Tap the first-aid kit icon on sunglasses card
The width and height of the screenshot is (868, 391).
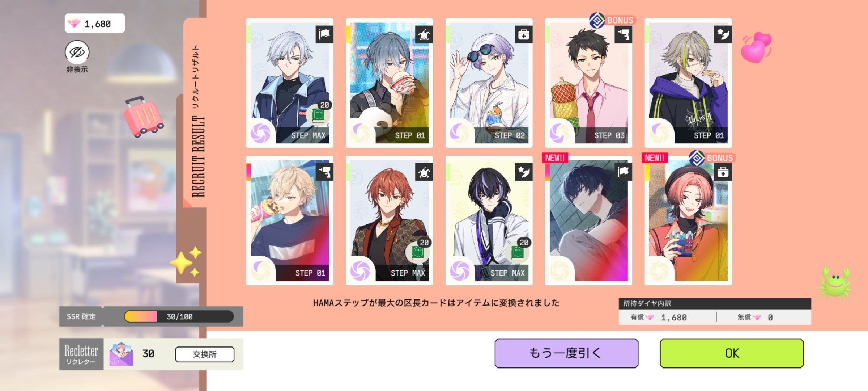[x=524, y=34]
